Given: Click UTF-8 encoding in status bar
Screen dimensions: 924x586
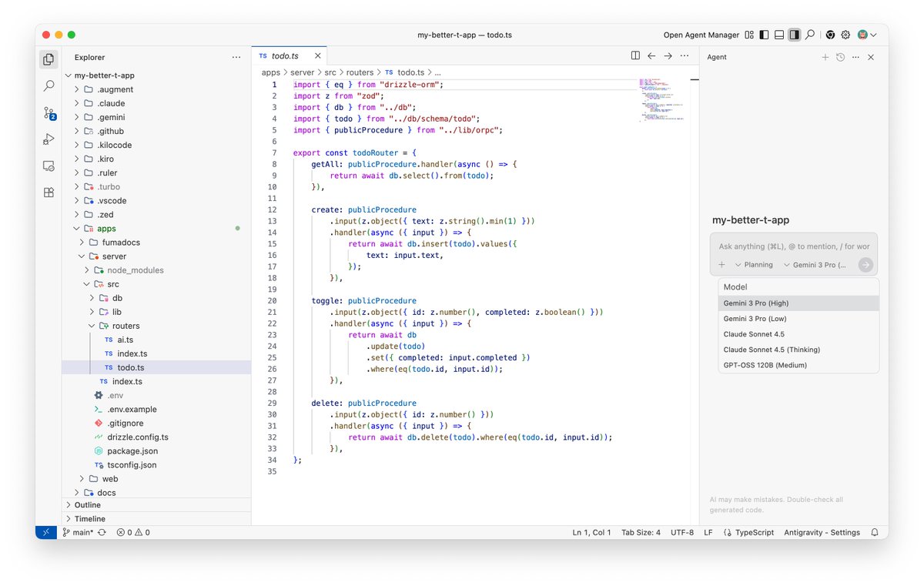Looking at the screenshot, I should [682, 532].
